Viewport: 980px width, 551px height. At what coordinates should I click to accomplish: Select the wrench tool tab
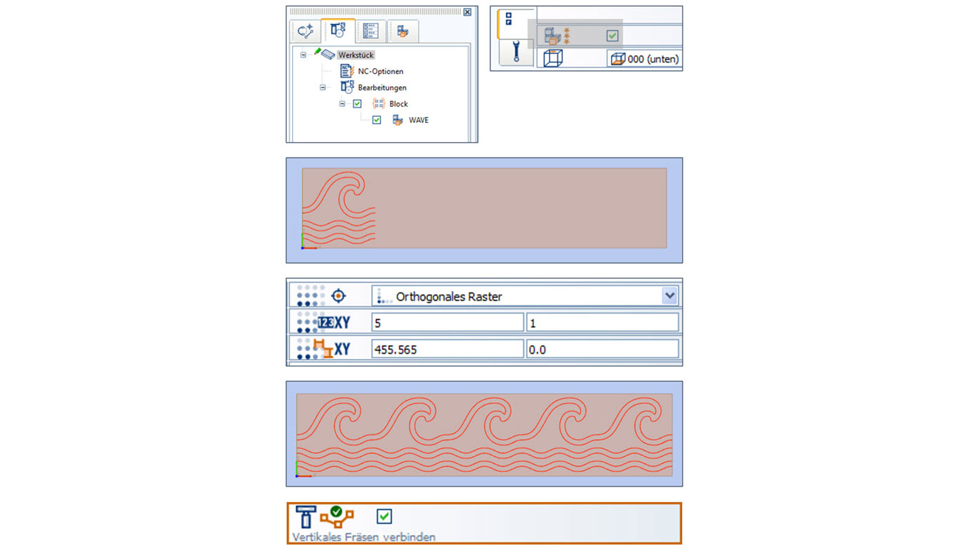[516, 53]
